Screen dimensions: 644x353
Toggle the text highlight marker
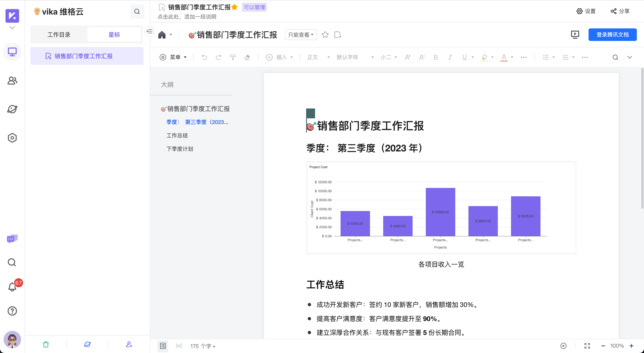pyautogui.click(x=484, y=57)
